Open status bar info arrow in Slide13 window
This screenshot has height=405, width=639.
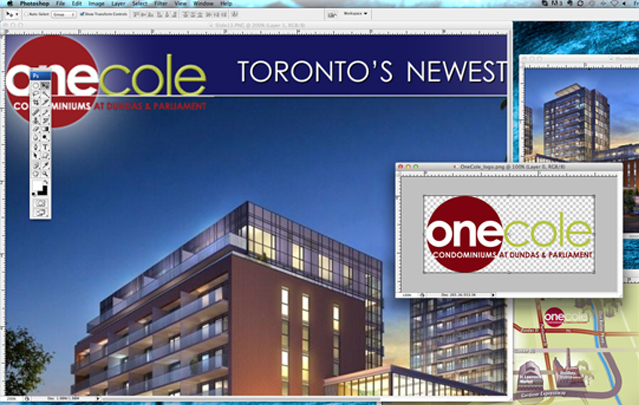(x=98, y=398)
